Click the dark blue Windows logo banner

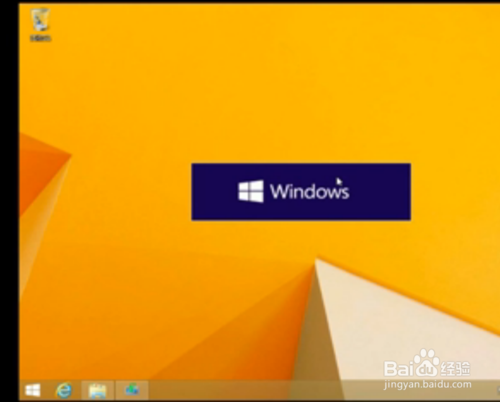point(301,192)
